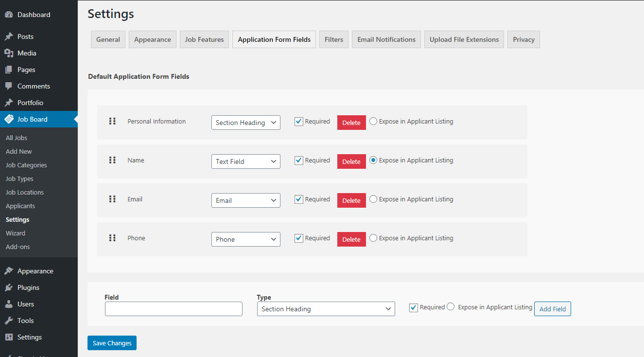Open the Wizard submenu link
The width and height of the screenshot is (644, 357).
coord(16,233)
